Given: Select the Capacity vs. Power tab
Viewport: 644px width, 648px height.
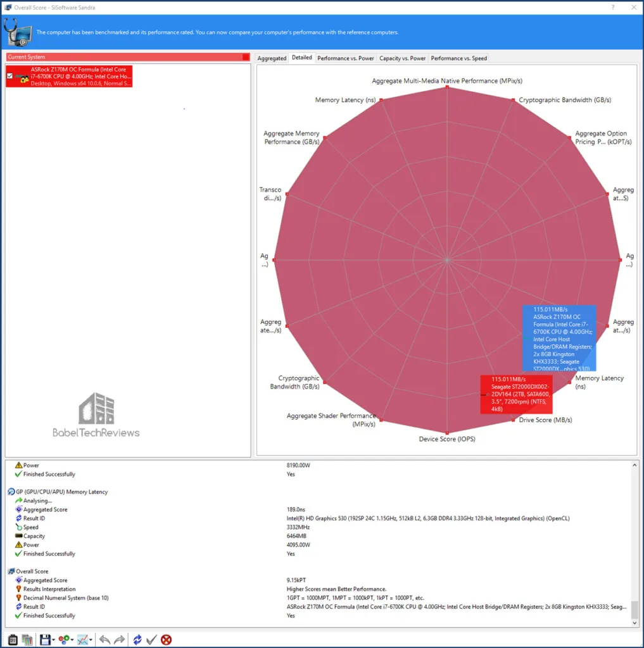Looking at the screenshot, I should coord(402,58).
